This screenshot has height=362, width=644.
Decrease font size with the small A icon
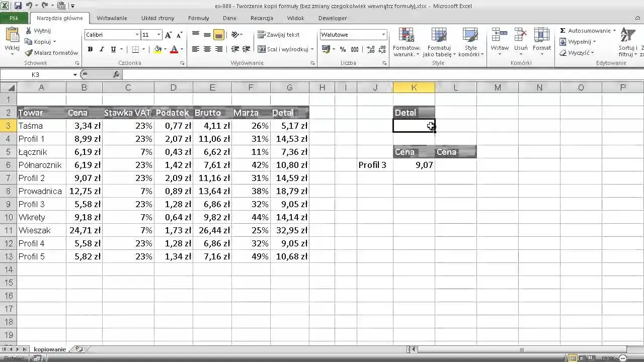tap(179, 35)
